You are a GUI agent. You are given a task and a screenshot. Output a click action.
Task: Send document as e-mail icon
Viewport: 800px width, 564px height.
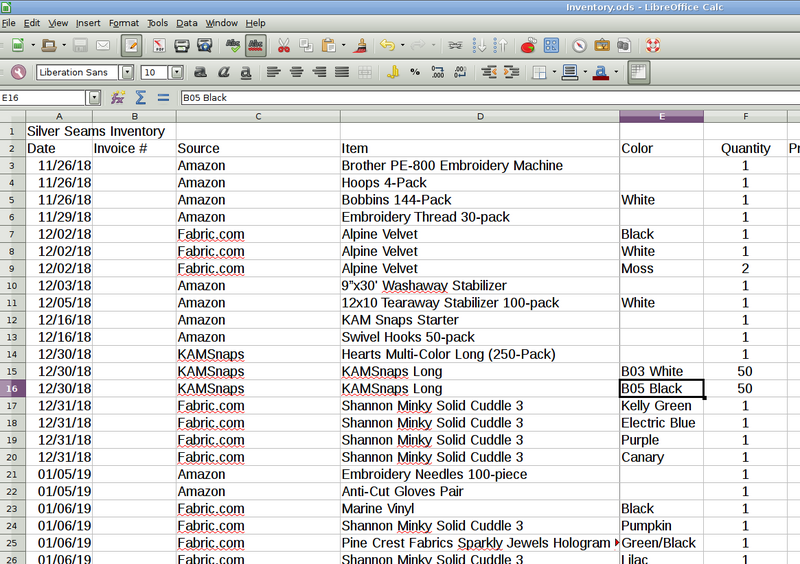[x=103, y=45]
